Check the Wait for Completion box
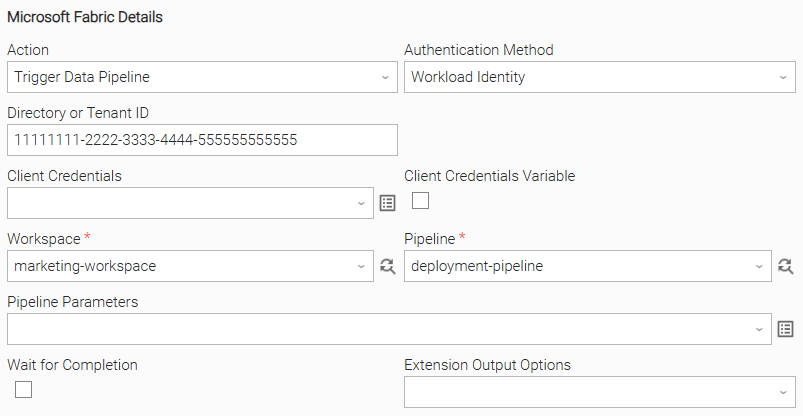This screenshot has width=803, height=416. tap(24, 389)
